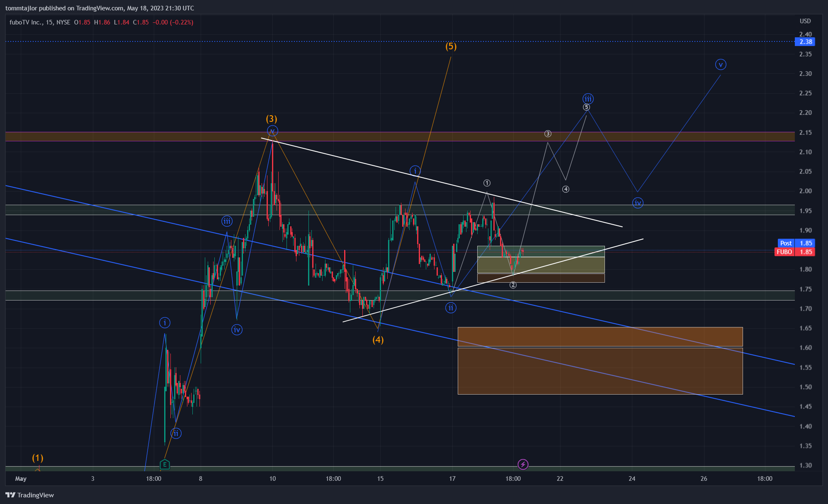Click the orange (3) wave label
Viewport: 828px width, 504px height.
272,119
